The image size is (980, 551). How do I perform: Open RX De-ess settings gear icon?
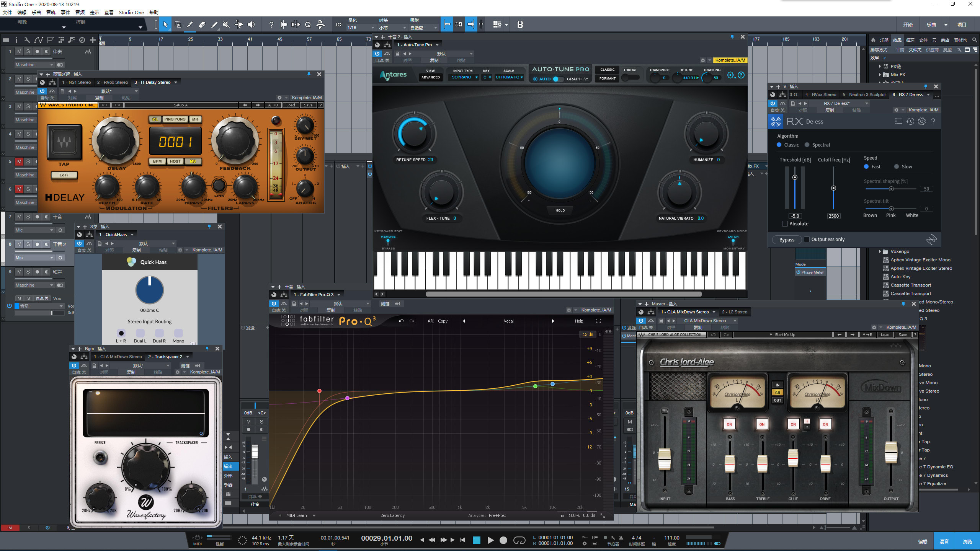[x=922, y=121]
